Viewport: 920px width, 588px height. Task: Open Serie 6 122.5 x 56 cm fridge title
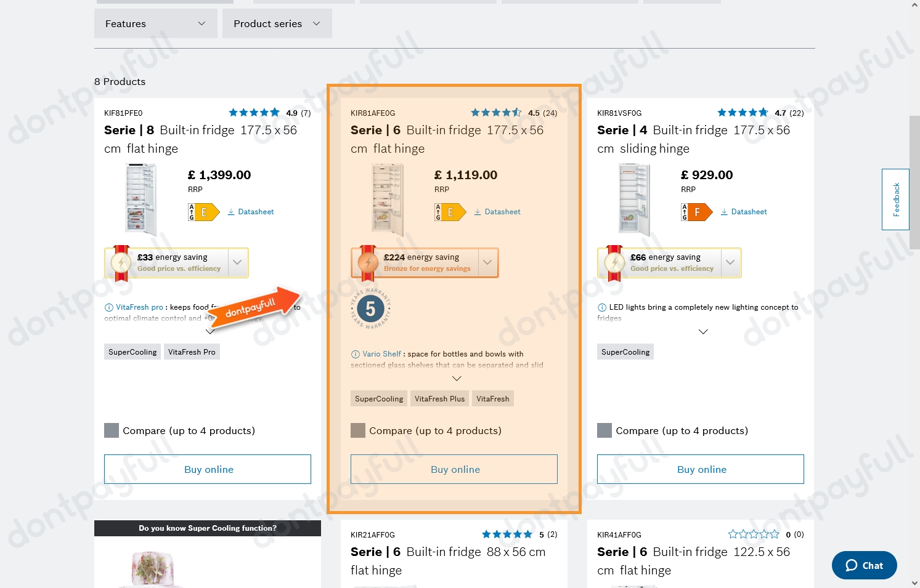[693, 561]
